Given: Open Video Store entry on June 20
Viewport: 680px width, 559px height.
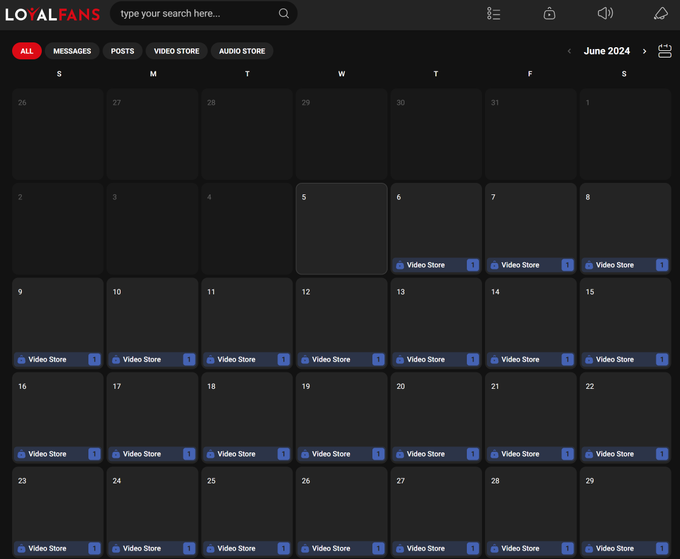Looking at the screenshot, I should pyautogui.click(x=436, y=454).
